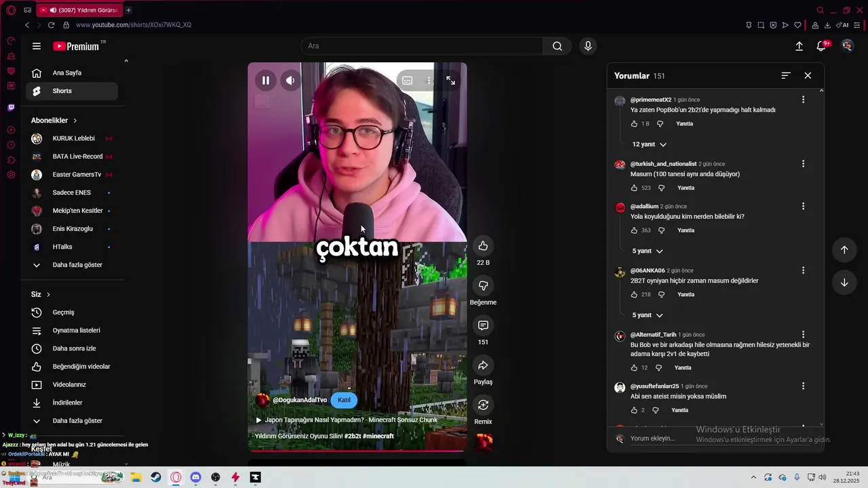Viewport: 868px width, 488px height.
Task: Show more subscriptions with Daha fazla göster
Action: (x=72, y=265)
